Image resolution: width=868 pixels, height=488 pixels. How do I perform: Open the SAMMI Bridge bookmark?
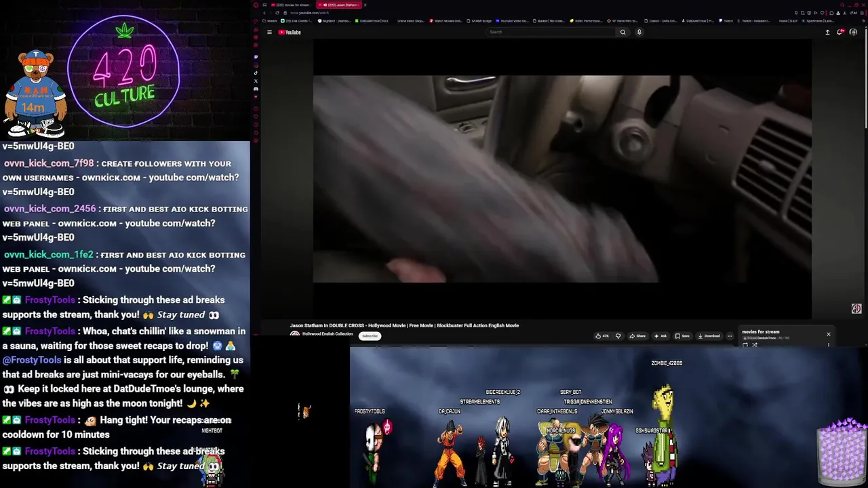tap(479, 21)
